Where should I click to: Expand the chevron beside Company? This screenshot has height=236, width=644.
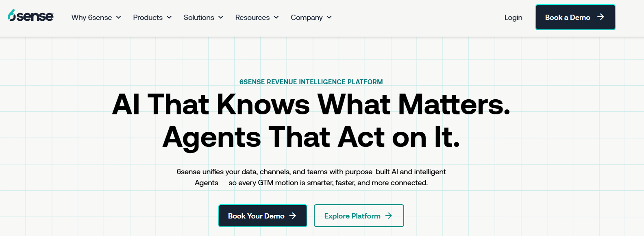point(329,17)
